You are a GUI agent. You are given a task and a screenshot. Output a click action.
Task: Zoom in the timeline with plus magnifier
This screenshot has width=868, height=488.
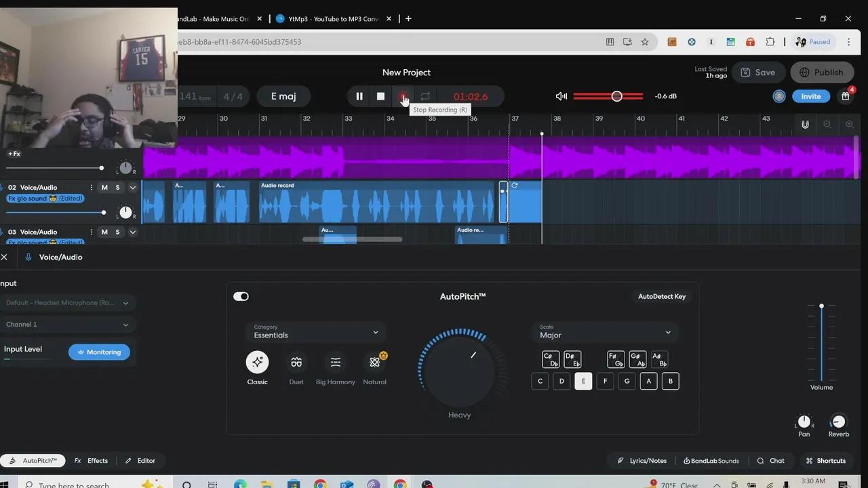(850, 124)
